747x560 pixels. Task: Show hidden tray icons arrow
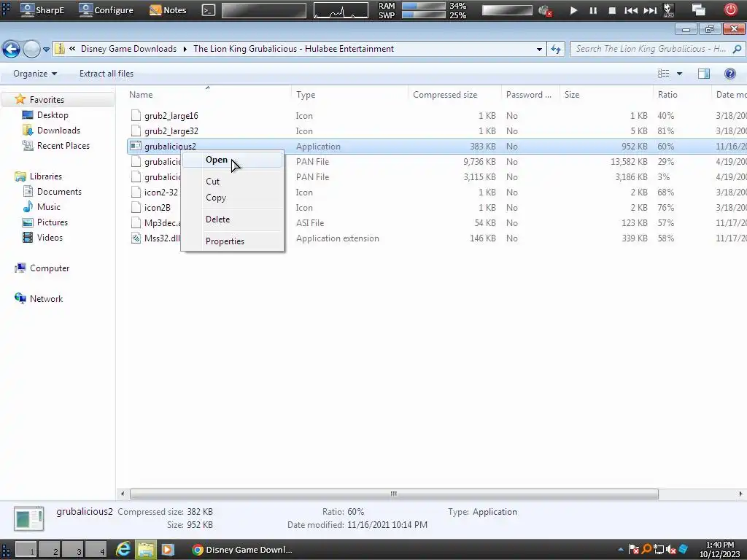click(621, 550)
